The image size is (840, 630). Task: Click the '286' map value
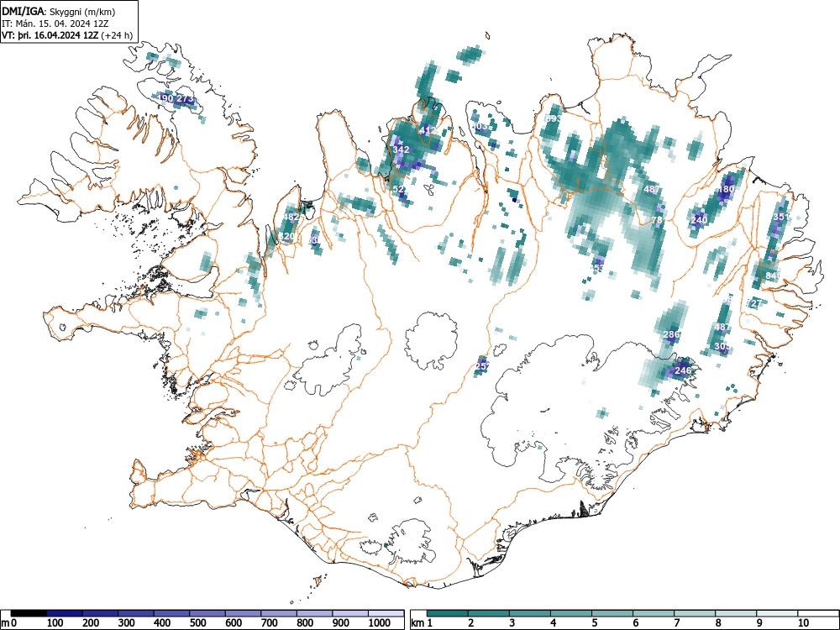pyautogui.click(x=671, y=334)
